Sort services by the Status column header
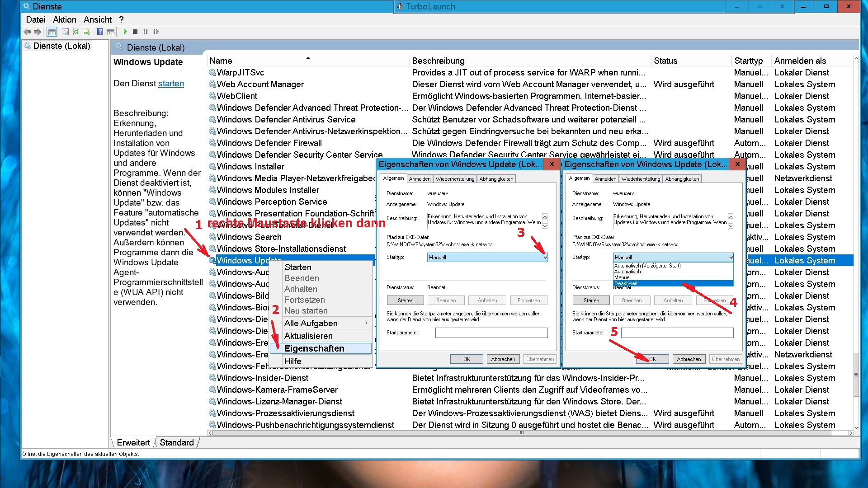 665,61
